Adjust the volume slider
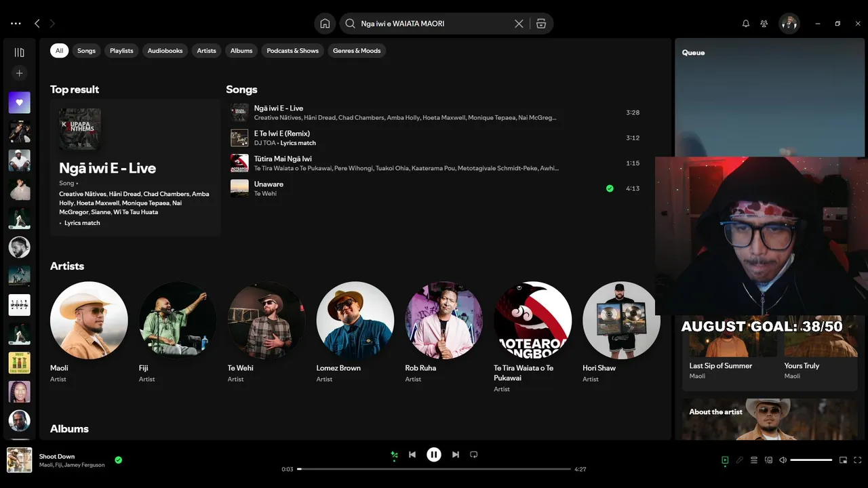Image resolution: width=868 pixels, height=488 pixels. (811, 460)
